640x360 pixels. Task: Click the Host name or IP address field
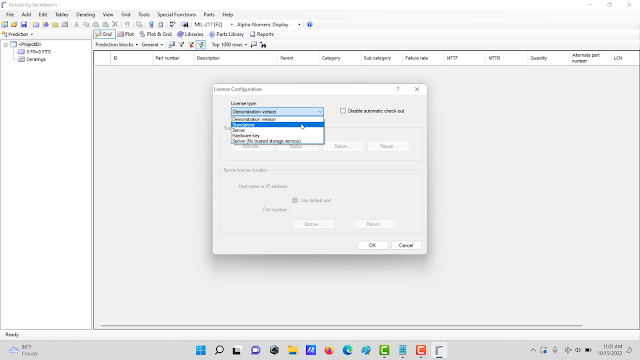(344, 186)
